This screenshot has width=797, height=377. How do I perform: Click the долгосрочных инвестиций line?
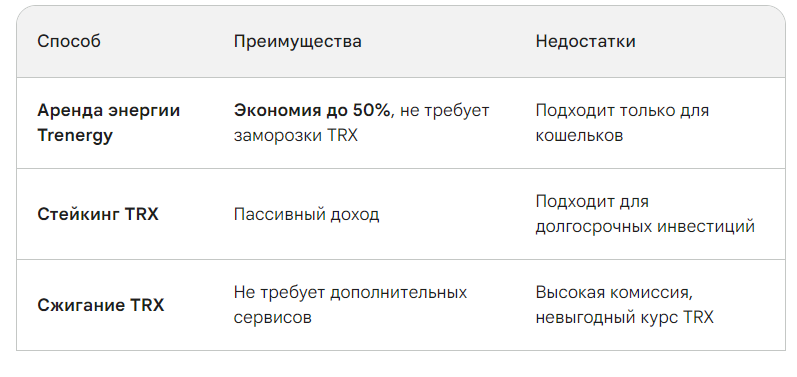coord(645,227)
